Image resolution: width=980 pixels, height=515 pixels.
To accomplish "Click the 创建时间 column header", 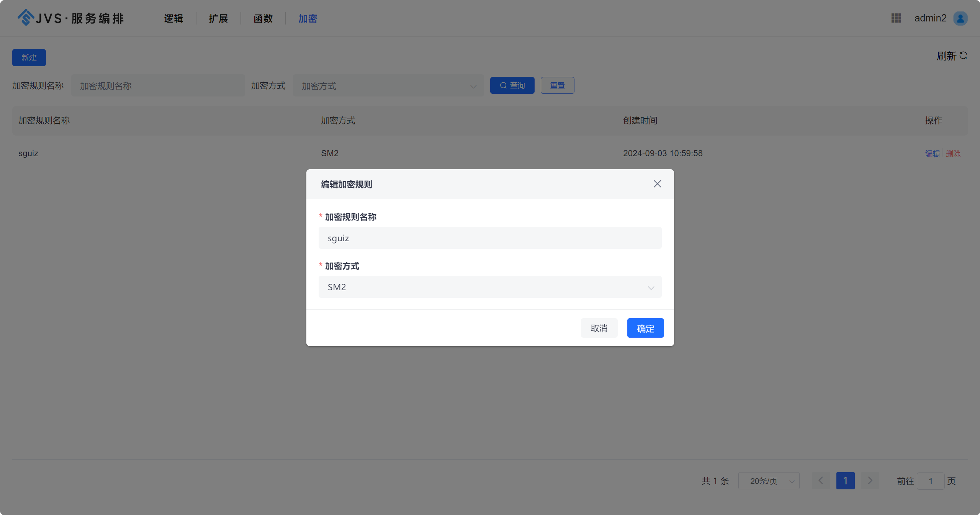I will pyautogui.click(x=640, y=121).
